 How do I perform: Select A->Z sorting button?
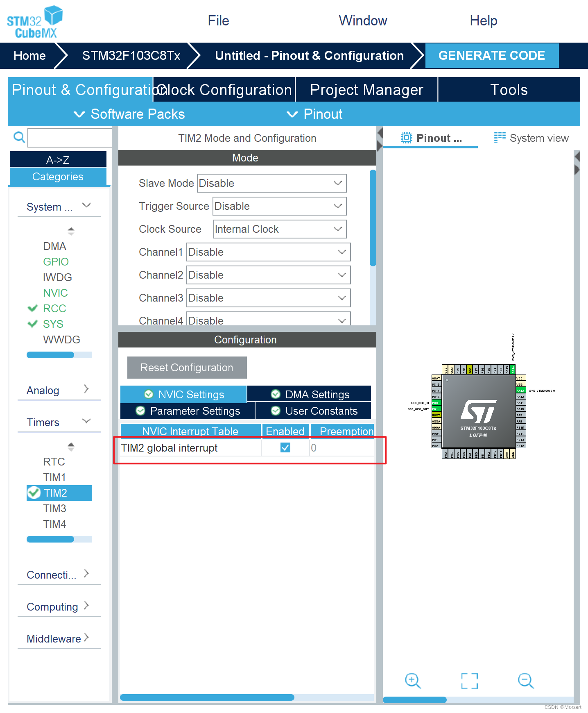[58, 159]
